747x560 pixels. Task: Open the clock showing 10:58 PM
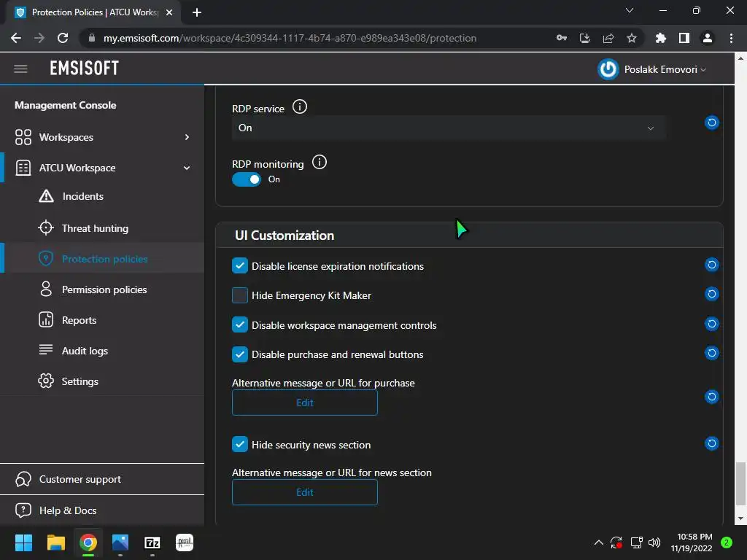pos(692,542)
